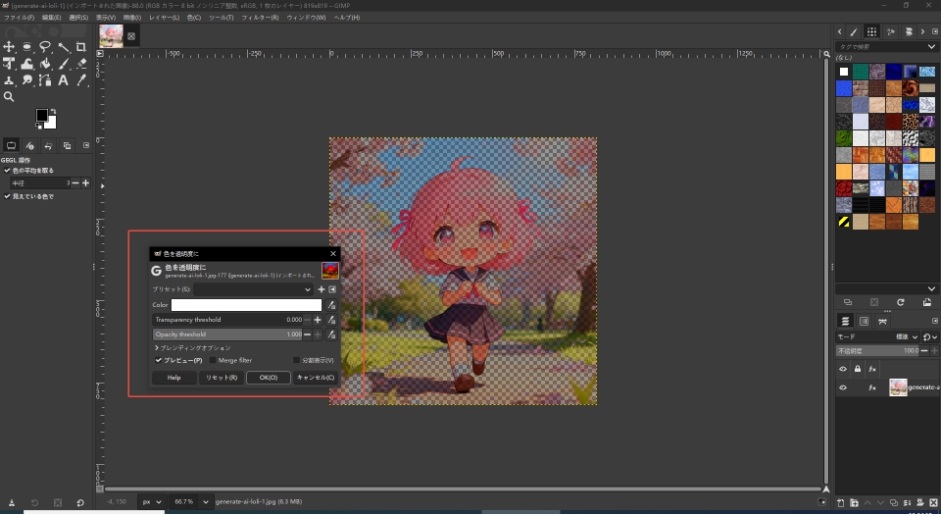Select the Eraser tool
The width and height of the screenshot is (941, 514).
[81, 64]
